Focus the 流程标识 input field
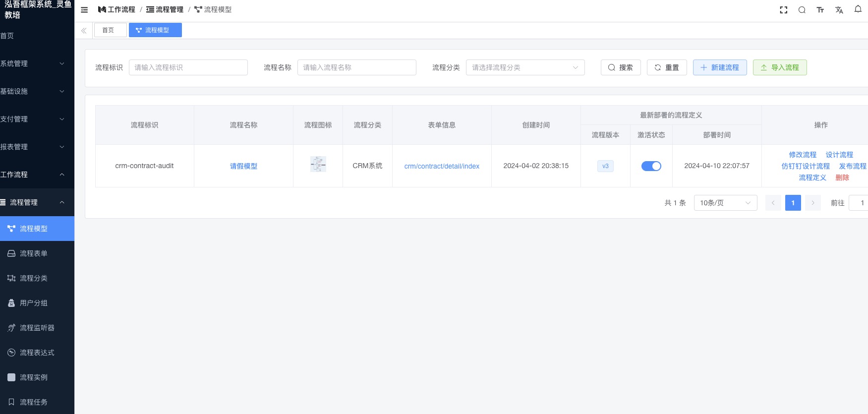The image size is (868, 414). [188, 67]
